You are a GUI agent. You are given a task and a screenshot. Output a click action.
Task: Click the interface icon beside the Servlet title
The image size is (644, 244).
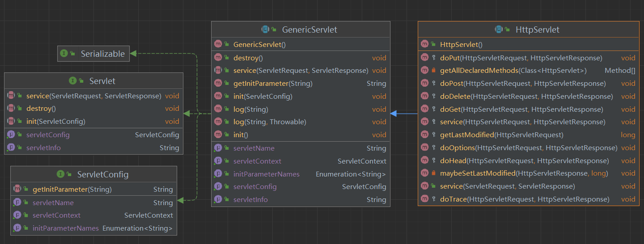click(72, 81)
